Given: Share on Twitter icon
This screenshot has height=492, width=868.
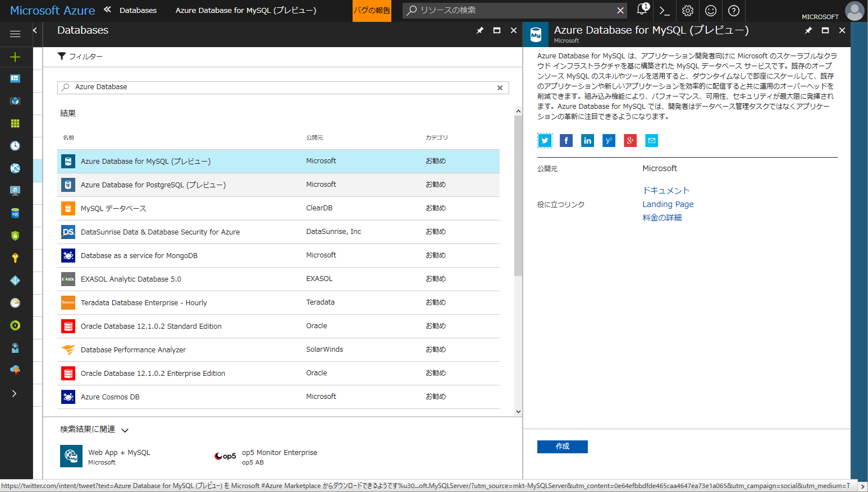Looking at the screenshot, I should click(x=545, y=141).
